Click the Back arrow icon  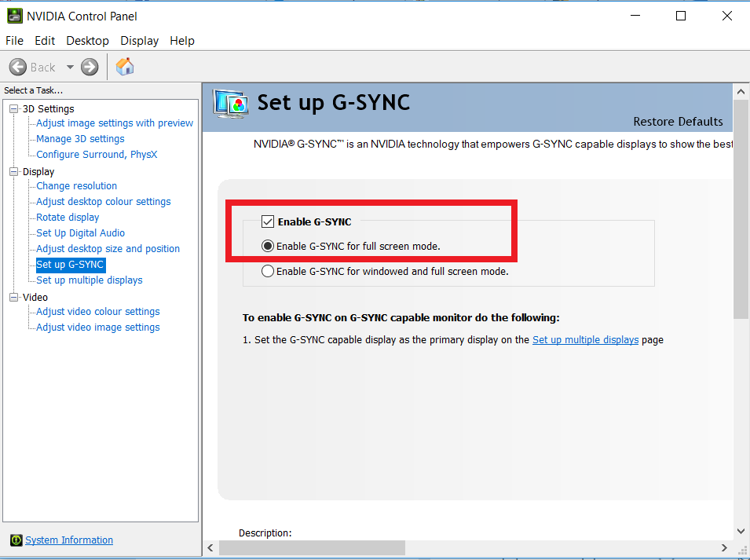coord(18,67)
